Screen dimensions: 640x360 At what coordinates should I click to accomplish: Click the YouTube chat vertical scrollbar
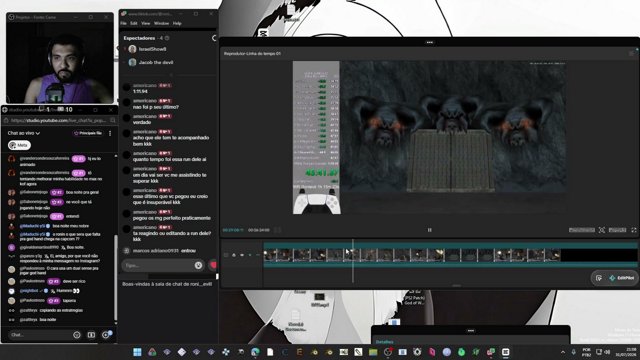[x=116, y=278]
